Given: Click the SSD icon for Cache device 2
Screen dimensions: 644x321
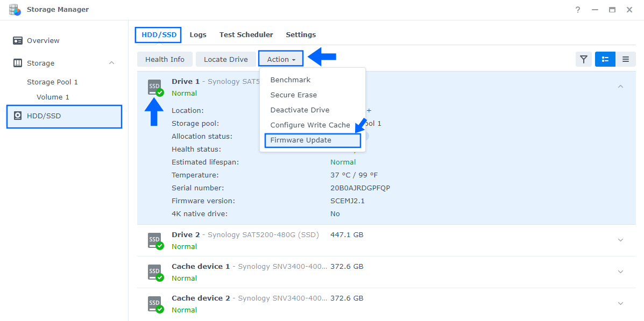Looking at the screenshot, I should 154,303.
